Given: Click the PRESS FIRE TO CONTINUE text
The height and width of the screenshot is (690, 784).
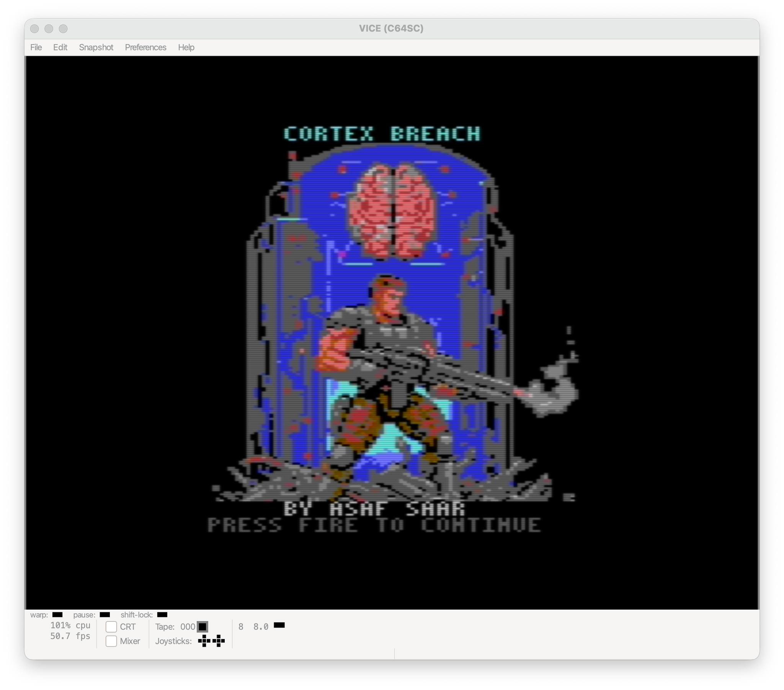Looking at the screenshot, I should (x=374, y=525).
